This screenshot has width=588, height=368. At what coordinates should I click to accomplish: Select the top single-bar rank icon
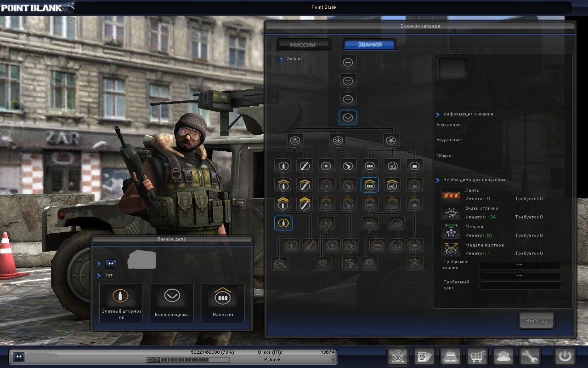tap(348, 63)
